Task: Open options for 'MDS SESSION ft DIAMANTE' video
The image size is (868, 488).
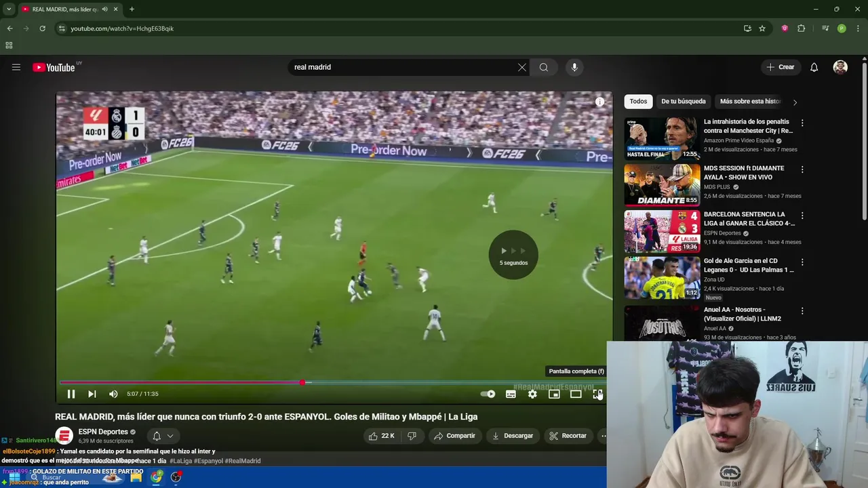Action: tap(802, 169)
